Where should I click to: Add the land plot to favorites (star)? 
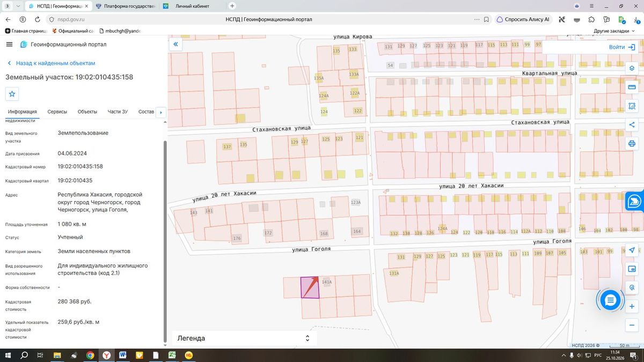tap(12, 94)
